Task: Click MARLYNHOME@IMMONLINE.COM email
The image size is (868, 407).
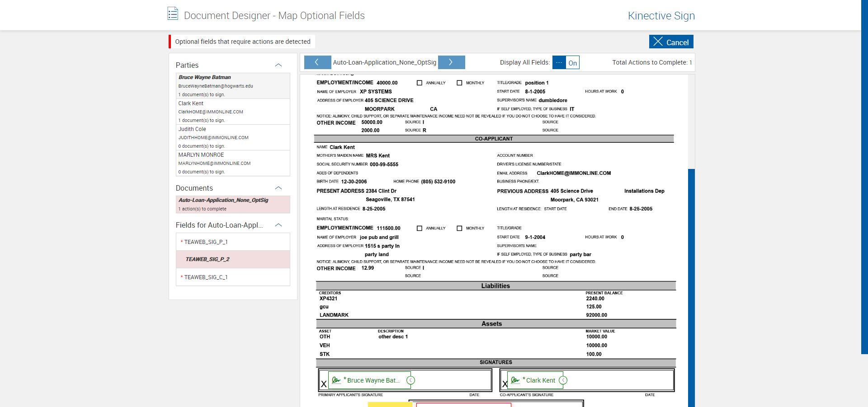Action: [x=214, y=163]
